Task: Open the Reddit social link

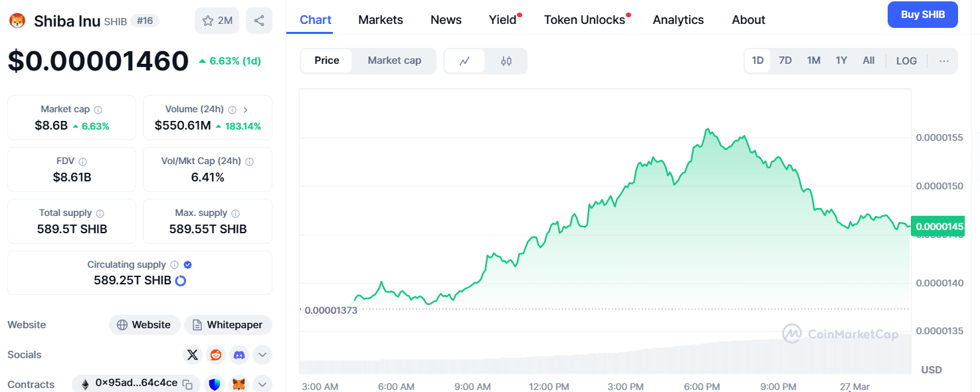Action: pos(216,355)
